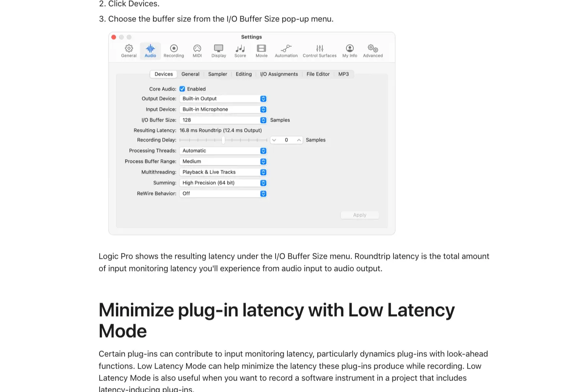Increase Recording Delay with up chevron
Screen dimensions: 588x392
coord(299,140)
